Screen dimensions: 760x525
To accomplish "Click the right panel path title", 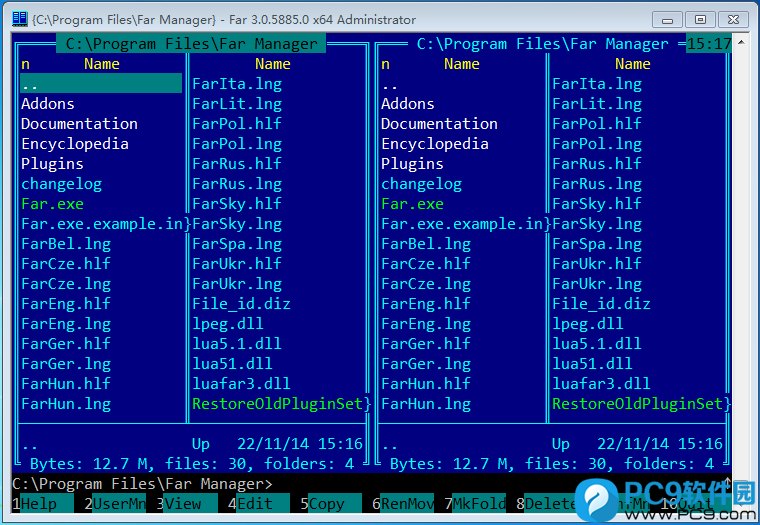I will pyautogui.click(x=542, y=44).
